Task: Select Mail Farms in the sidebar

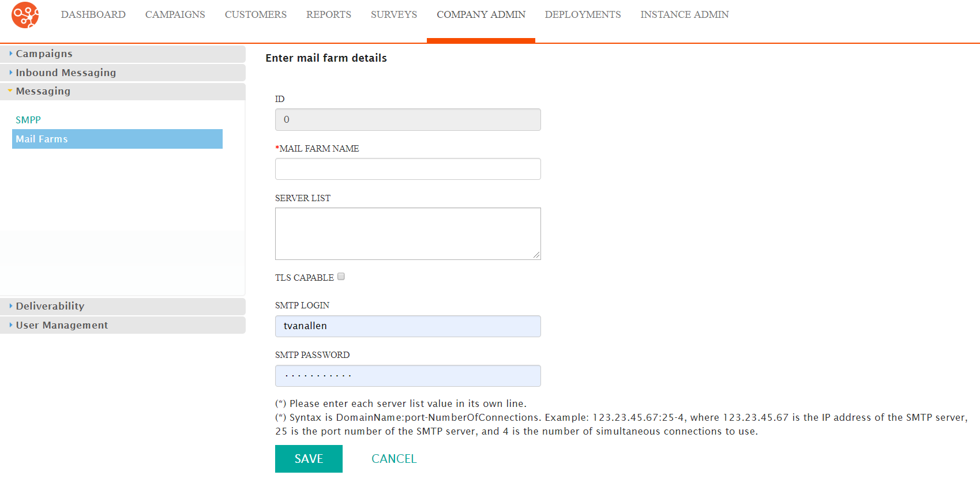Action: click(x=117, y=139)
